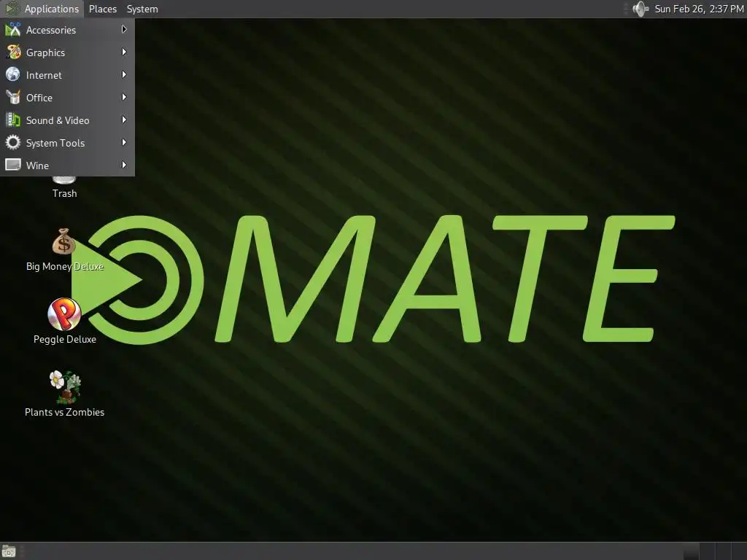Click the MATE logo icon in top panel
The height and width of the screenshot is (560, 747).
12,9
